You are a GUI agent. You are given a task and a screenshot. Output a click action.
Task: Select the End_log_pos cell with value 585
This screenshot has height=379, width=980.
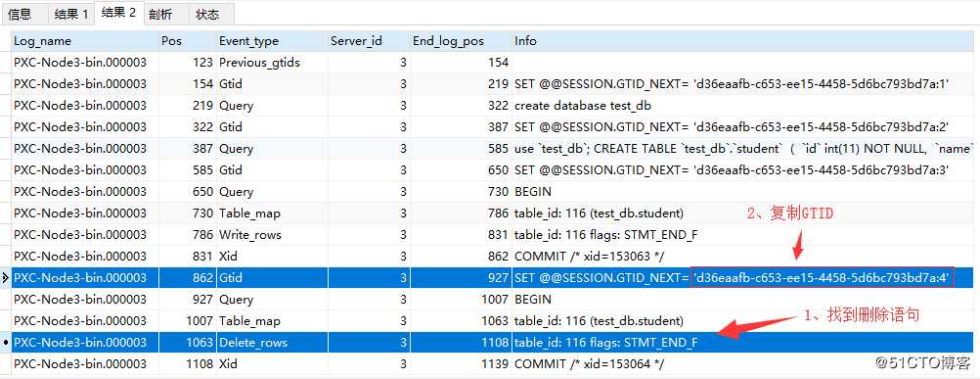[x=461, y=149]
